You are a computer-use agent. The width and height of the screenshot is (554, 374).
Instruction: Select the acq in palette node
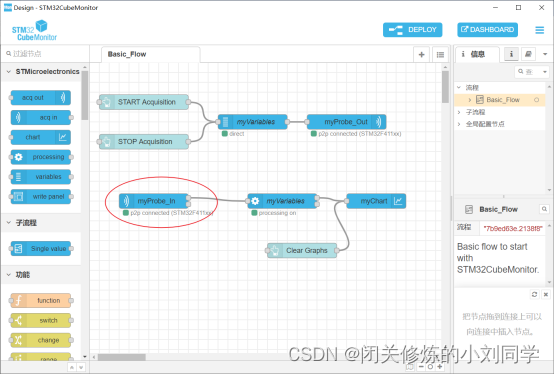pyautogui.click(x=41, y=117)
